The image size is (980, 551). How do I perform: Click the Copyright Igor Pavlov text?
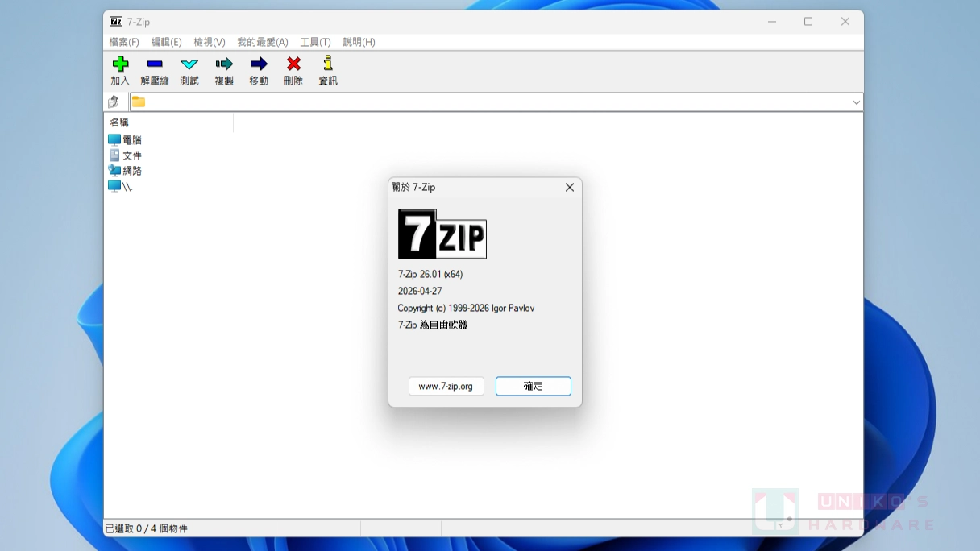[466, 309]
